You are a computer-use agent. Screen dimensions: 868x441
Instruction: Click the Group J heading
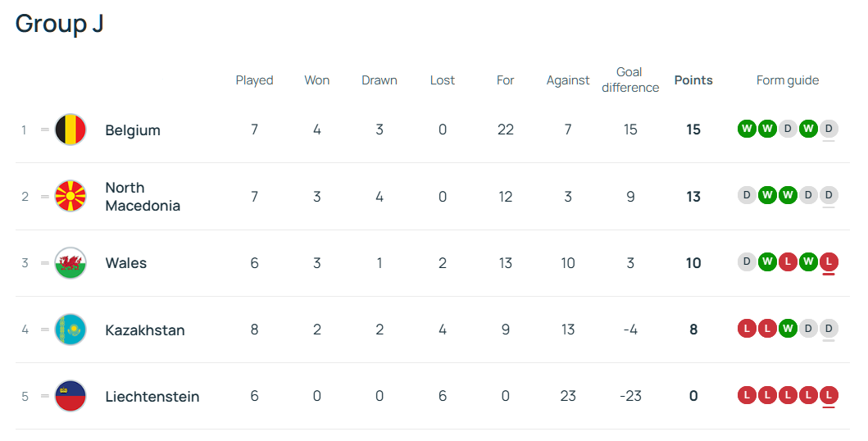59,24
